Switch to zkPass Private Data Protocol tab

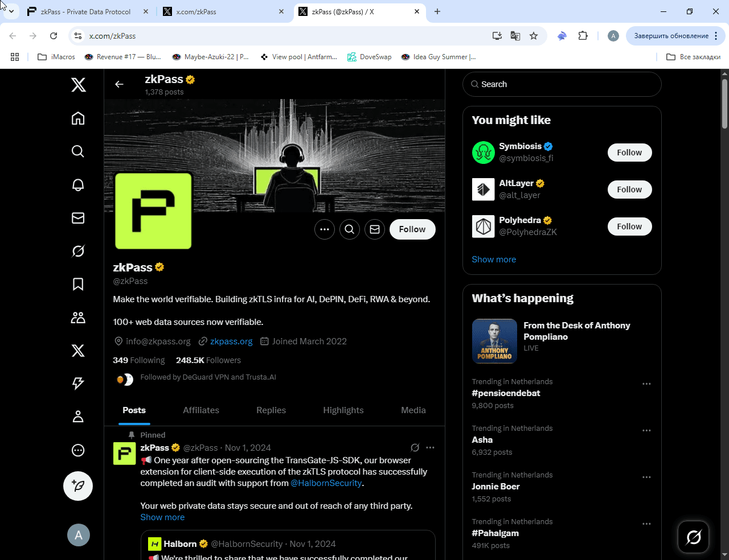click(87, 11)
